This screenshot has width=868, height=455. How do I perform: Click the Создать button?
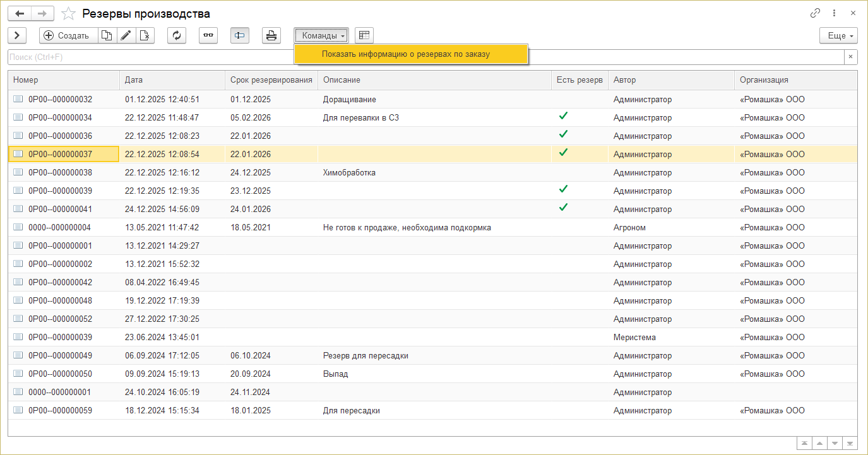click(x=68, y=35)
